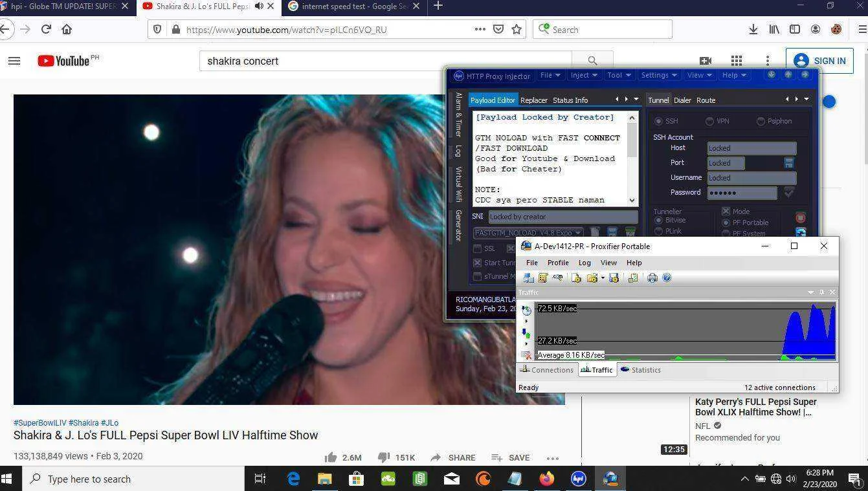The width and height of the screenshot is (868, 491).
Task: Toggle sTunnel checkbox
Action: 477,276
